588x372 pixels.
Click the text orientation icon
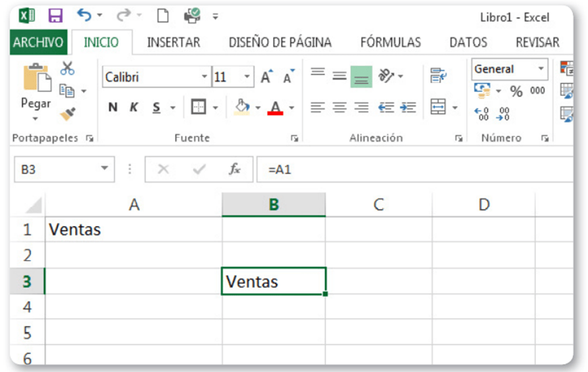click(386, 76)
